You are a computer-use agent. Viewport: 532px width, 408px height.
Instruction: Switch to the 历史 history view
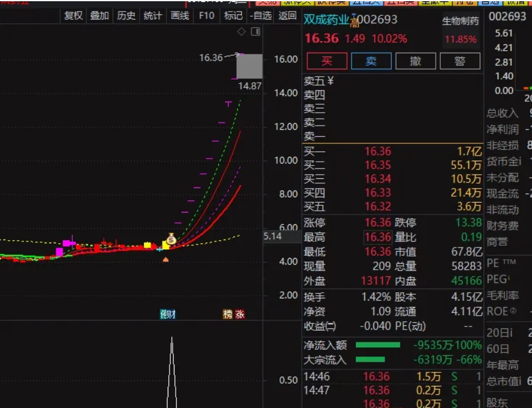[x=126, y=15]
